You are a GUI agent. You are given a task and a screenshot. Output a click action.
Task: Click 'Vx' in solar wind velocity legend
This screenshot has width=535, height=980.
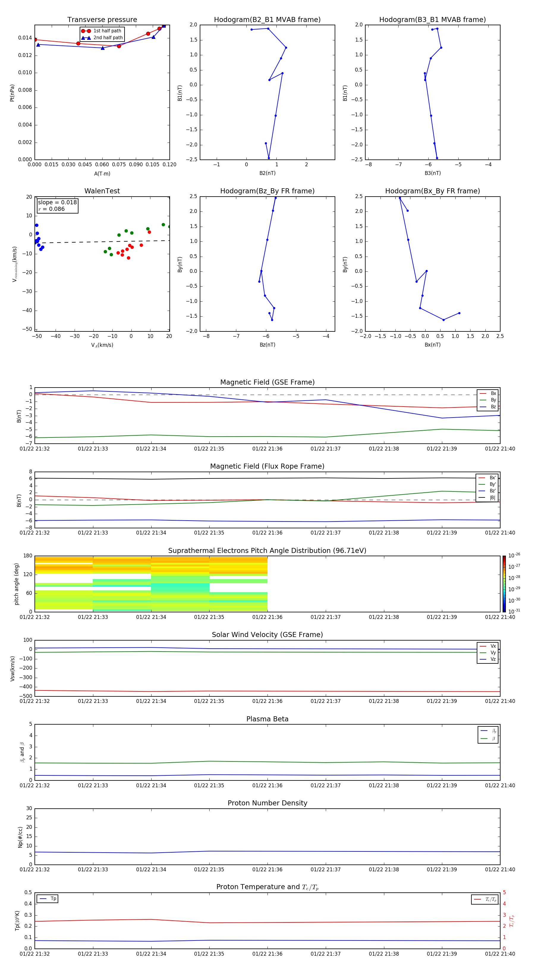[x=493, y=646]
